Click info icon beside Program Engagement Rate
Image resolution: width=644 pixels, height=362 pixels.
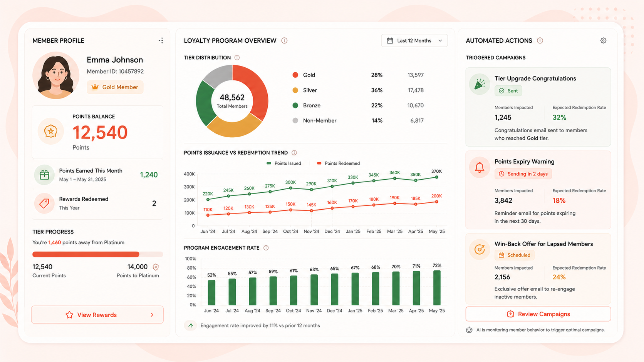tap(266, 248)
